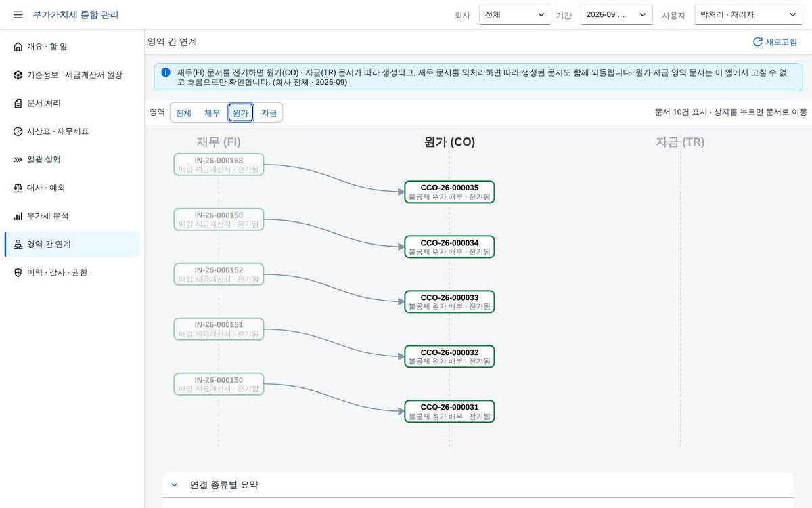Open invoice node IN-26-000158
The image size is (812, 508).
[x=219, y=219]
